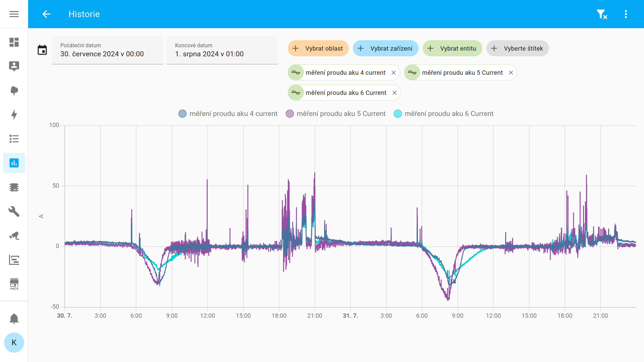Viewport: 644px width, 362px height.
Task: Click the Vybrat entitu button
Action: click(452, 49)
